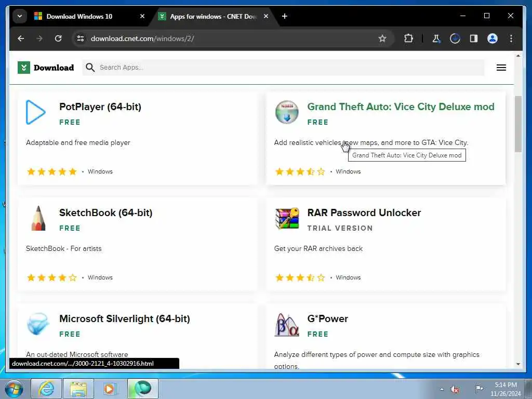Expand the tab search dropdown

coord(20,16)
